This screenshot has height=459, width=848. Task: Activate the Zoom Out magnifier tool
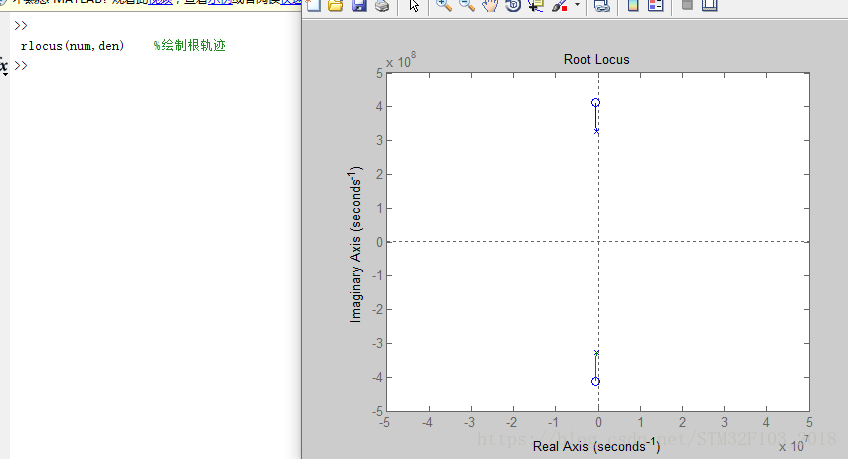click(x=466, y=5)
